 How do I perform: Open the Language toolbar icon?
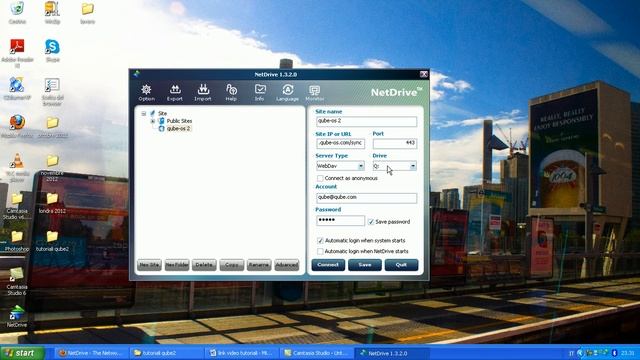pyautogui.click(x=287, y=92)
